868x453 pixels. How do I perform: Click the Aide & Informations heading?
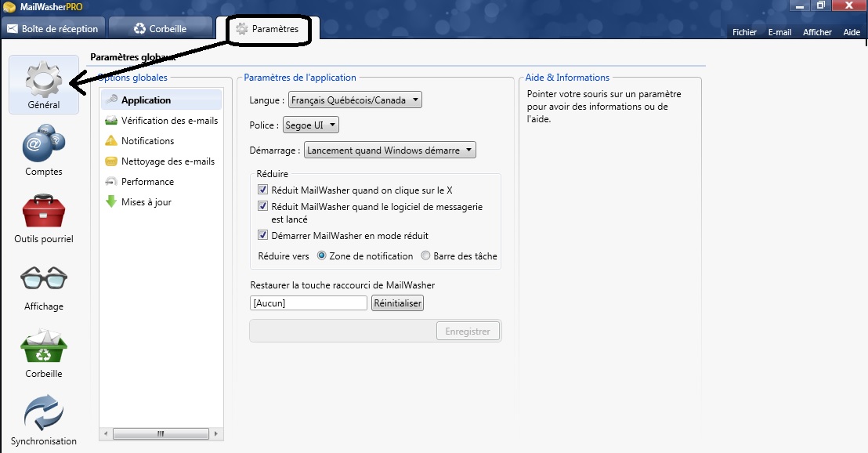567,78
